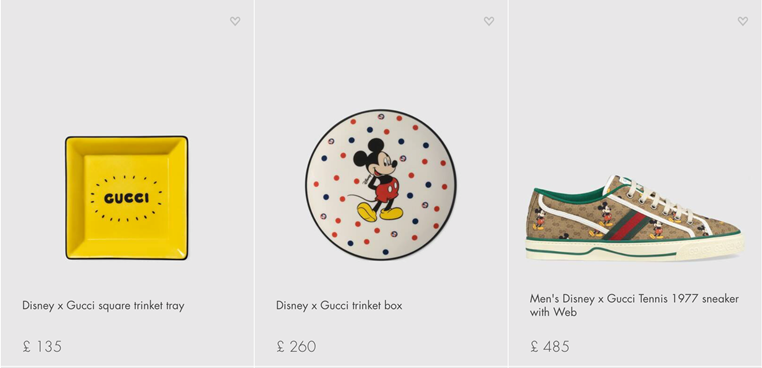The width and height of the screenshot is (762, 368).
Task: Click the Mickey print on the sneaker heel
Action: [538, 219]
